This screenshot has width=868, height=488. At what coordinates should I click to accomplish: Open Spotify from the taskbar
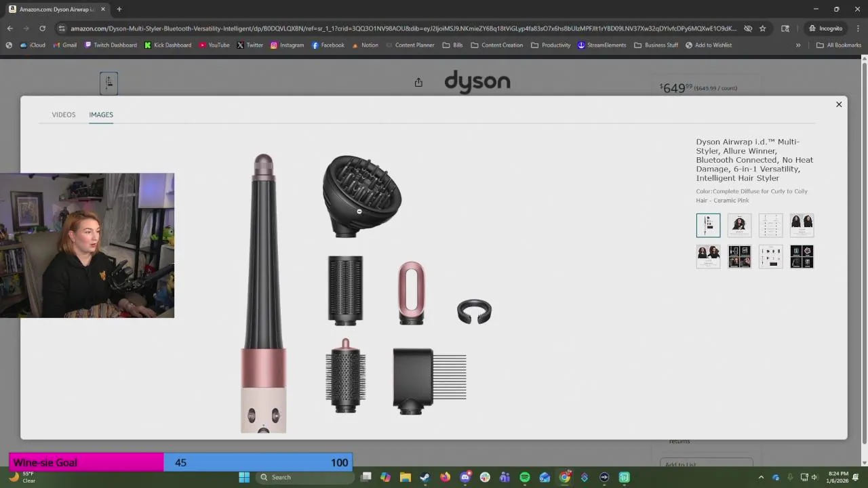pyautogui.click(x=524, y=477)
